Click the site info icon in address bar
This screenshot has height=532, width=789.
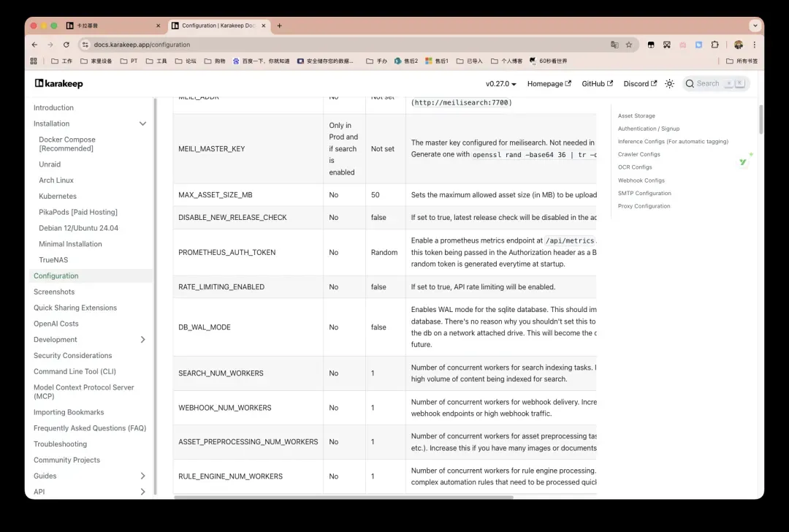coord(85,45)
